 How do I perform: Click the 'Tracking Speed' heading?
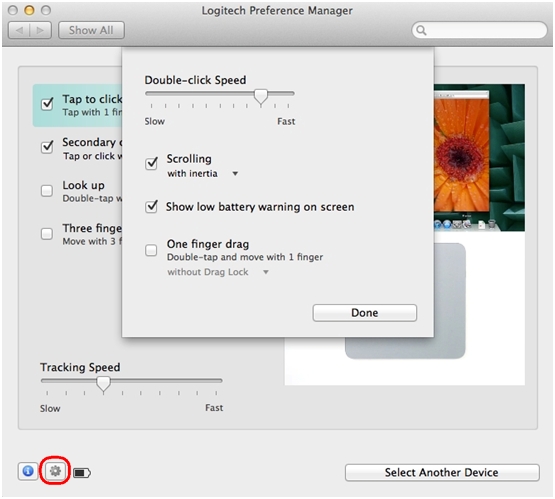tap(80, 367)
